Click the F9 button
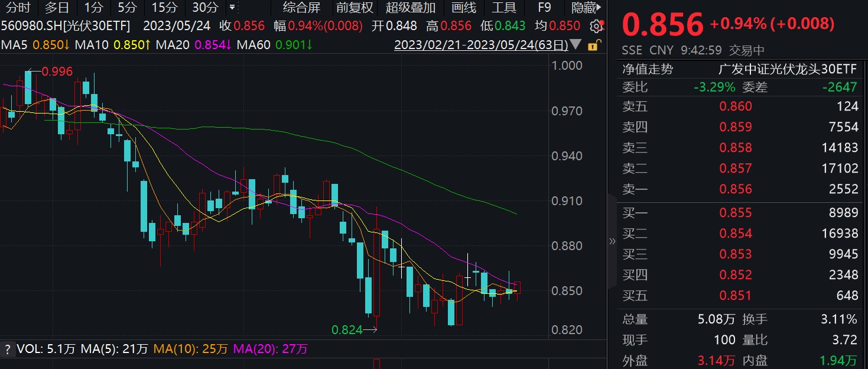 pyautogui.click(x=544, y=8)
